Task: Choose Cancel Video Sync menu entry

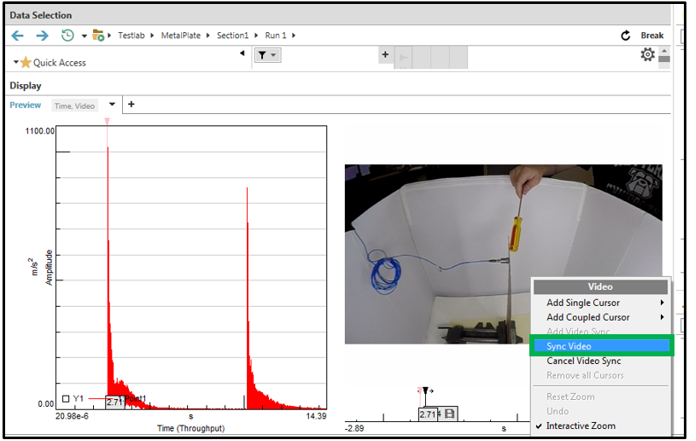Action: pos(584,360)
